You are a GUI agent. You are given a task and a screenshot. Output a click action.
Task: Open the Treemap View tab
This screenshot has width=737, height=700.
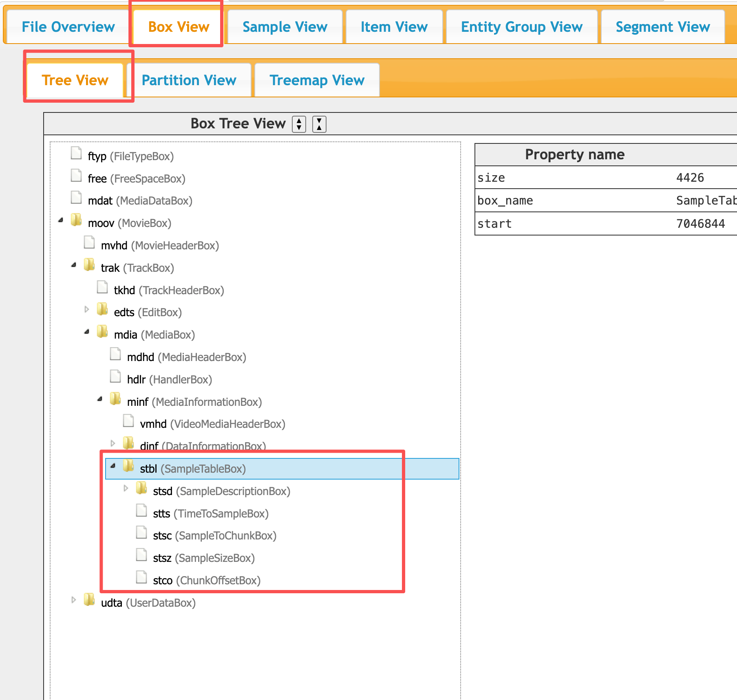coord(317,80)
